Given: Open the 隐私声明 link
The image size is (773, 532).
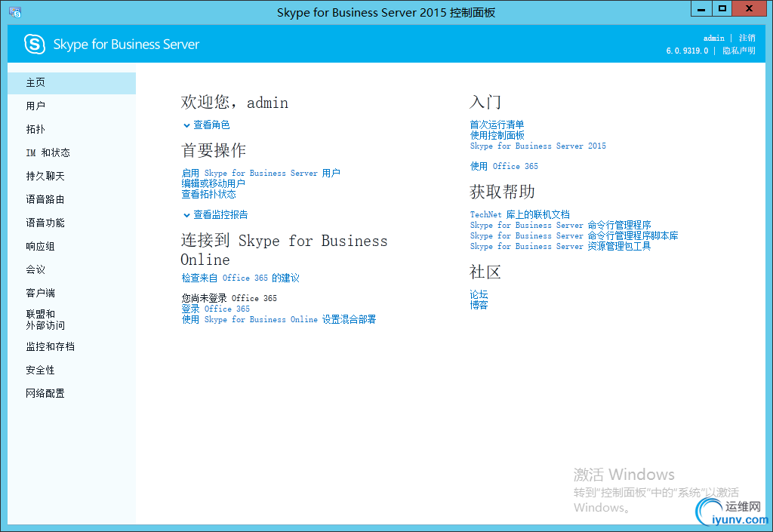Looking at the screenshot, I should click(738, 51).
